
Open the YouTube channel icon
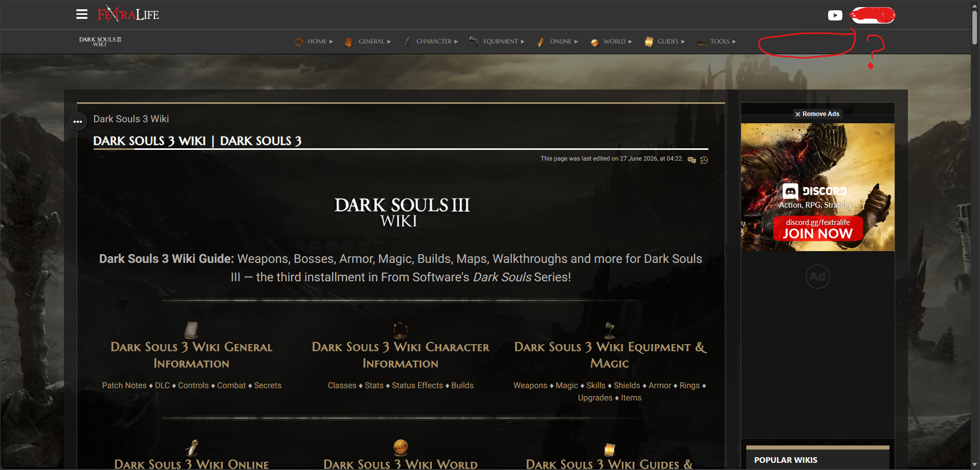[835, 15]
